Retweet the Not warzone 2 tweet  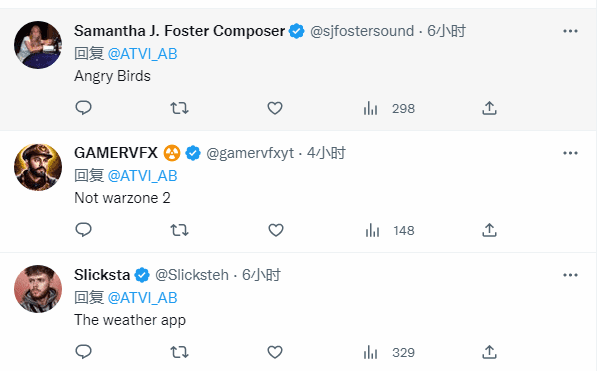(179, 230)
